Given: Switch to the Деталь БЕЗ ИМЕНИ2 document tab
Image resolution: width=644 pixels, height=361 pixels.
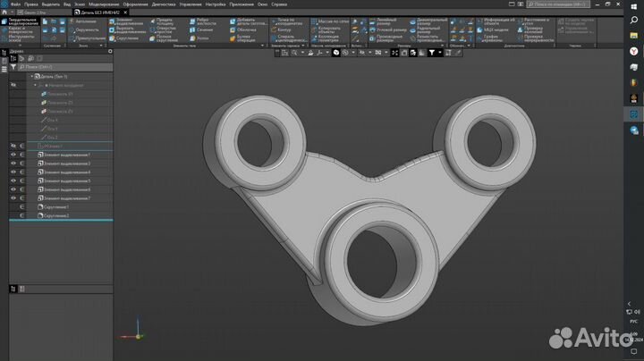Looking at the screenshot, I should [100, 13].
